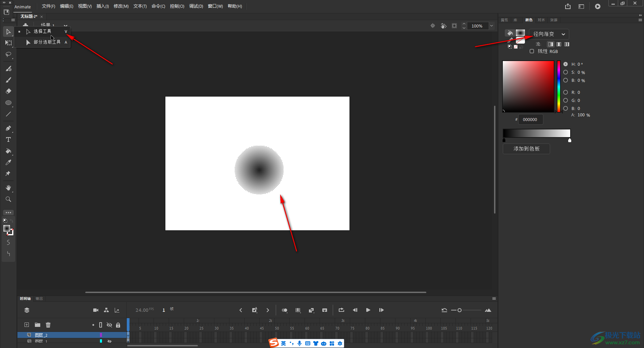Click the Test Movie play button at top
Viewport: 644px width, 348px height.
click(598, 6)
